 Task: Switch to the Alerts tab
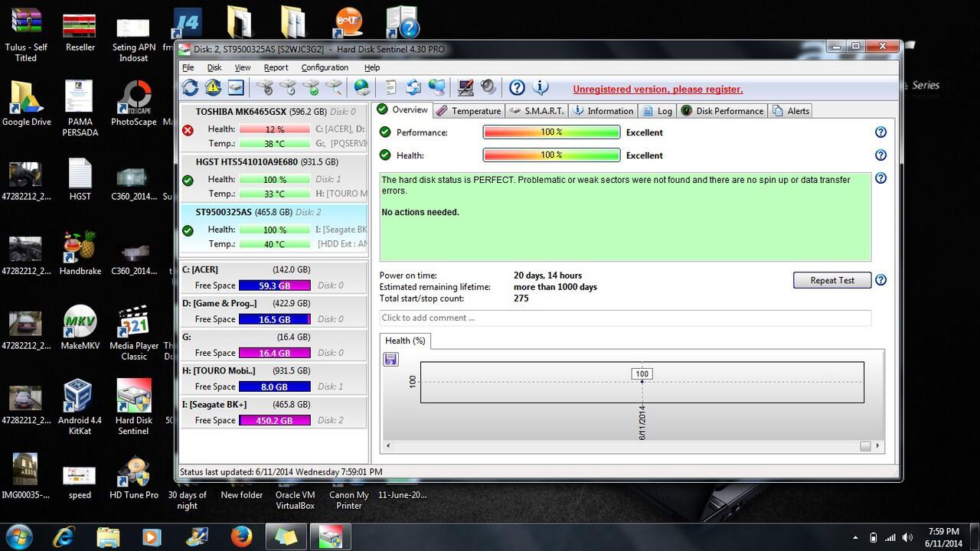click(x=791, y=111)
